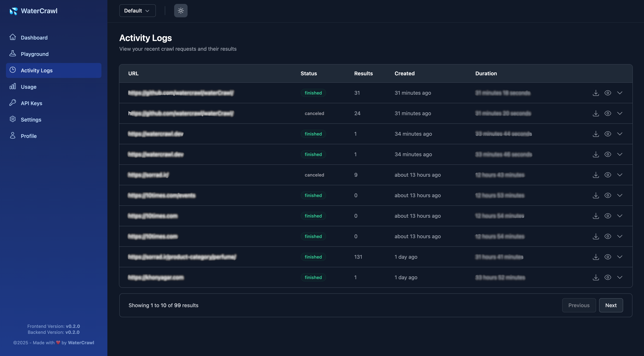Download results of first finished row
The image size is (644, 356).
(596, 93)
